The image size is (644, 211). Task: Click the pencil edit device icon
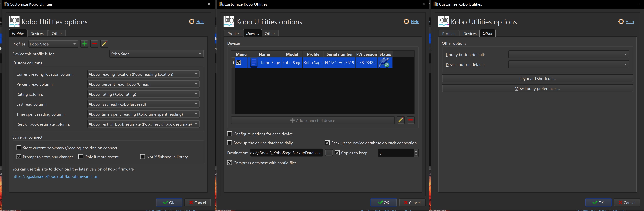pyautogui.click(x=401, y=120)
